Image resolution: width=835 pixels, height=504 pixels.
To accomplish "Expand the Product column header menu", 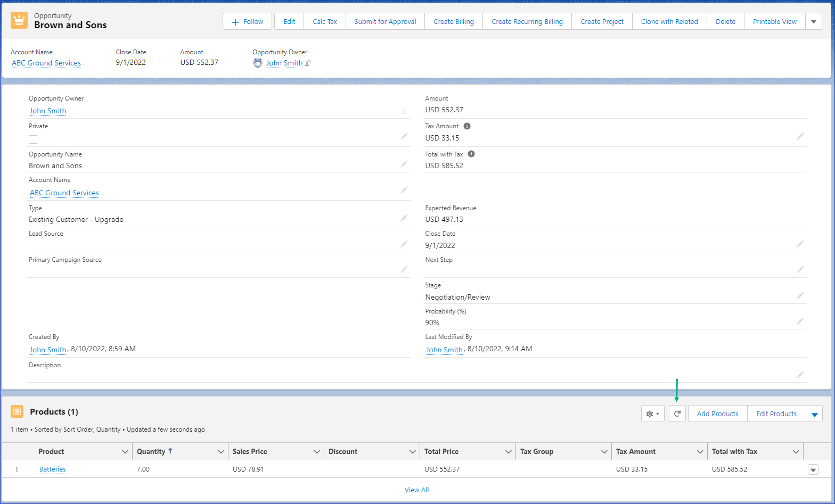I will pyautogui.click(x=125, y=452).
